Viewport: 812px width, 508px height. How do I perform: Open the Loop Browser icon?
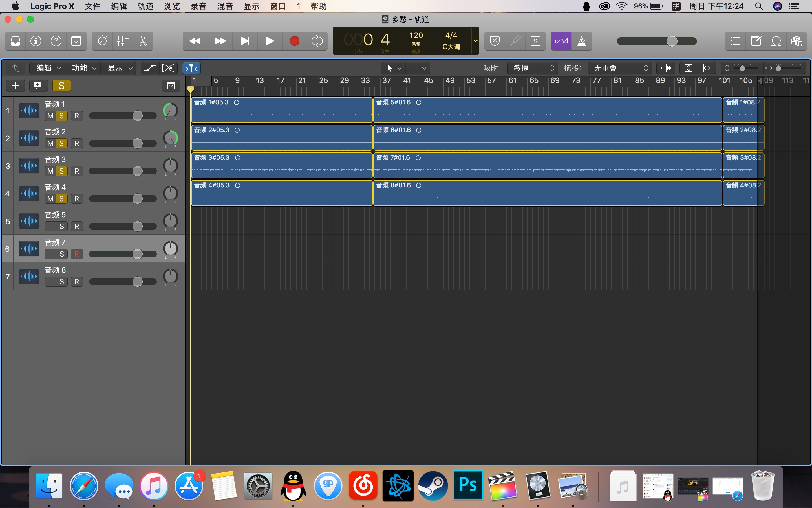click(776, 41)
